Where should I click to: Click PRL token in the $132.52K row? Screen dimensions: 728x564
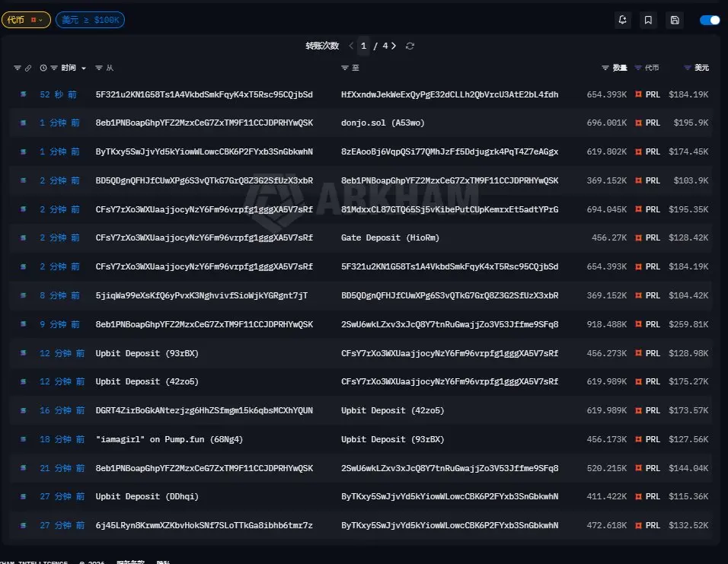[648, 525]
